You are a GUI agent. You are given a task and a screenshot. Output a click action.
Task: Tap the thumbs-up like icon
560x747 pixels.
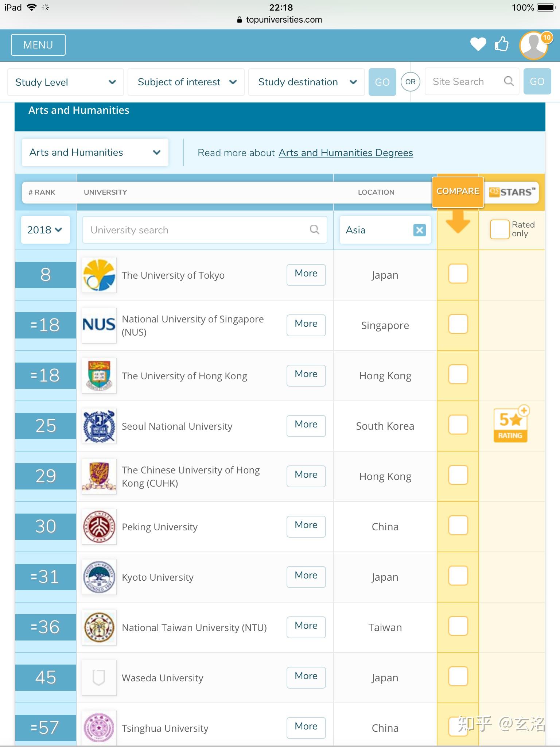tap(502, 44)
